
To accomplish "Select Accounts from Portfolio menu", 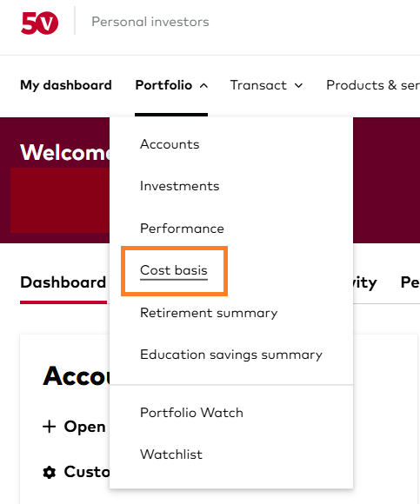I will click(170, 144).
